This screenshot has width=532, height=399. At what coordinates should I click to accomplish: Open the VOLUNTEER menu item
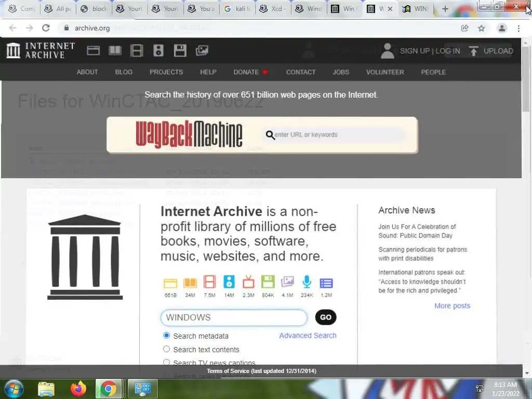click(x=385, y=72)
